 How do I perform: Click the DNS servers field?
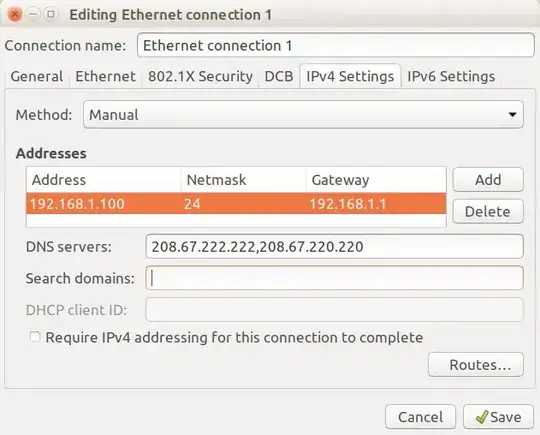click(334, 247)
